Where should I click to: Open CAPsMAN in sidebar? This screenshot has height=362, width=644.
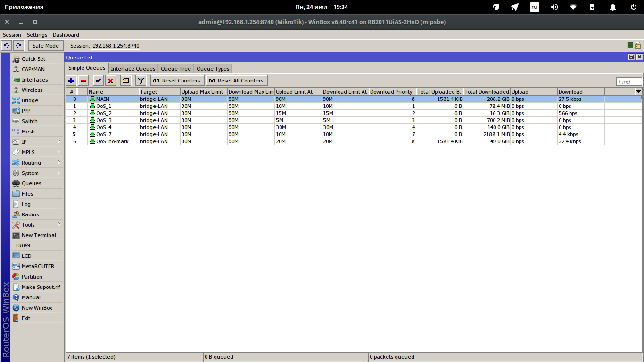(x=37, y=69)
